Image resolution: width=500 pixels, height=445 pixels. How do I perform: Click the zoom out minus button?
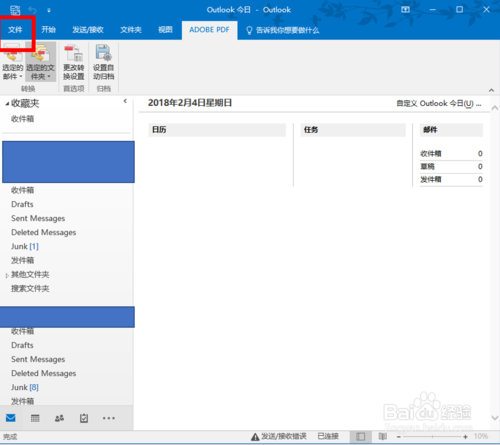[399, 437]
